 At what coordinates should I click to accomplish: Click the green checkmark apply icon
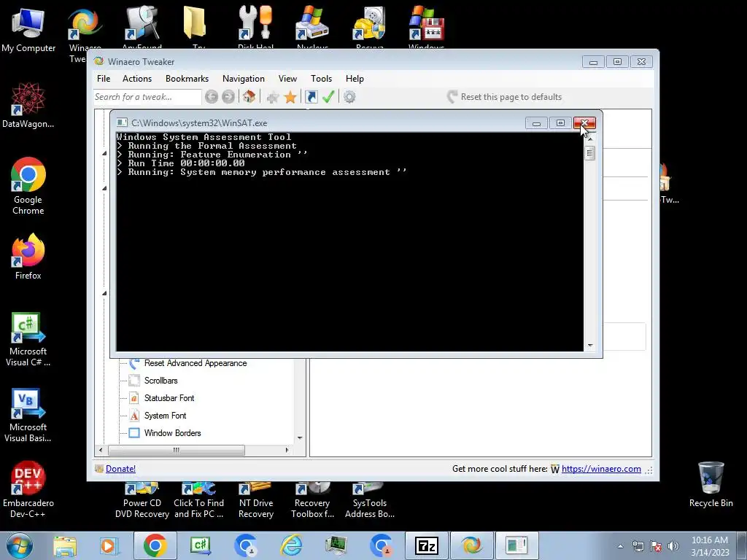point(328,97)
